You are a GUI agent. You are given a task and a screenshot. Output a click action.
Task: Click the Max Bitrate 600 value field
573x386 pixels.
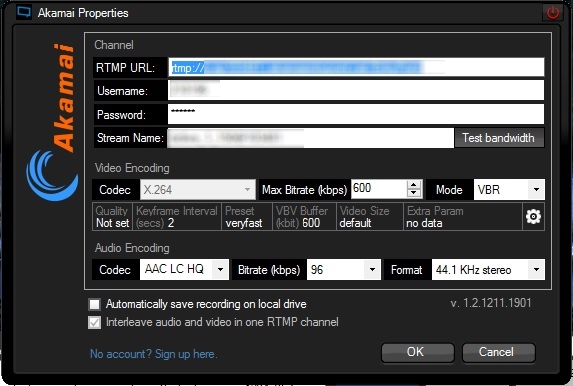[x=379, y=189]
